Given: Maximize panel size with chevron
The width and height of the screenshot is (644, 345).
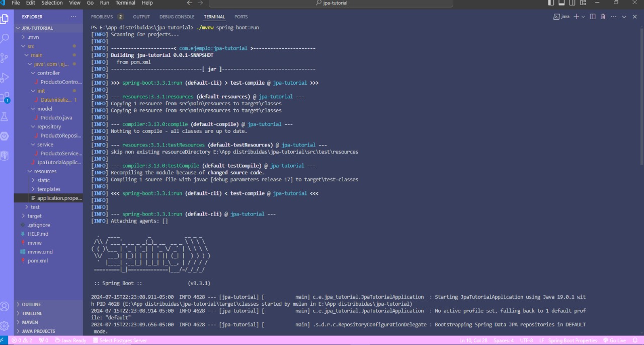Looking at the screenshot, I should coord(624,17).
